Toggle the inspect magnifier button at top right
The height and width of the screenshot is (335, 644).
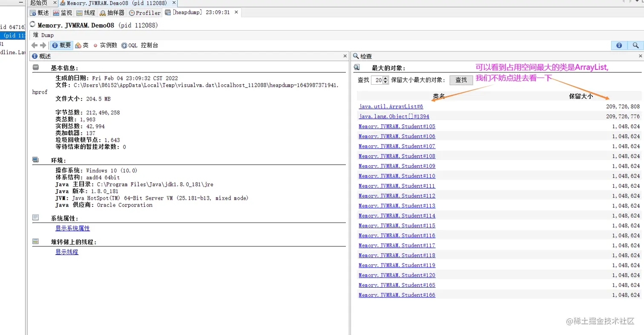pos(635,45)
